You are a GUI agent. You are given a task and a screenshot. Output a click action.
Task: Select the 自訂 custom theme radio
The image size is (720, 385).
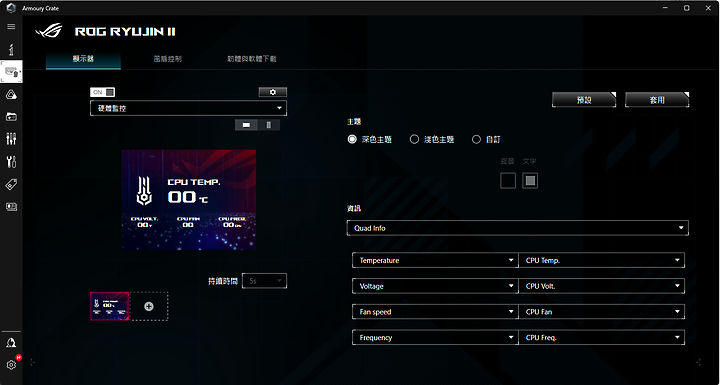coord(476,139)
